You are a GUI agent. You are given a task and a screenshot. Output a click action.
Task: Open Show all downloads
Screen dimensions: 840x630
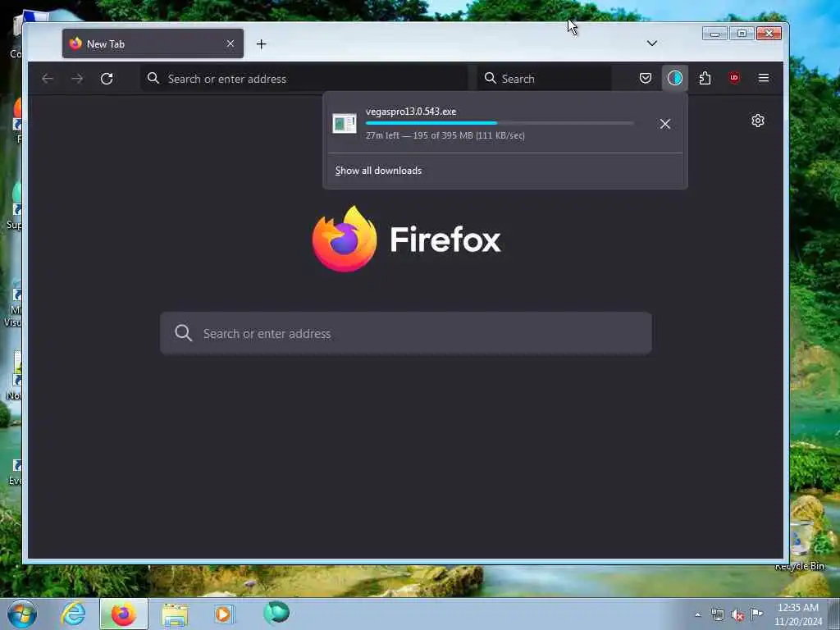[378, 171]
